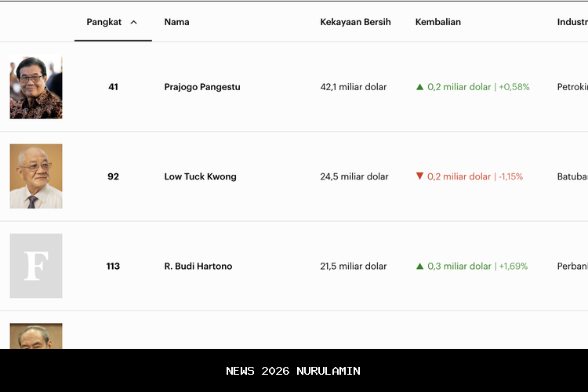This screenshot has height=392, width=588.
Task: Open Low Tuck Kwong's portrait photo
Action: [x=36, y=176]
